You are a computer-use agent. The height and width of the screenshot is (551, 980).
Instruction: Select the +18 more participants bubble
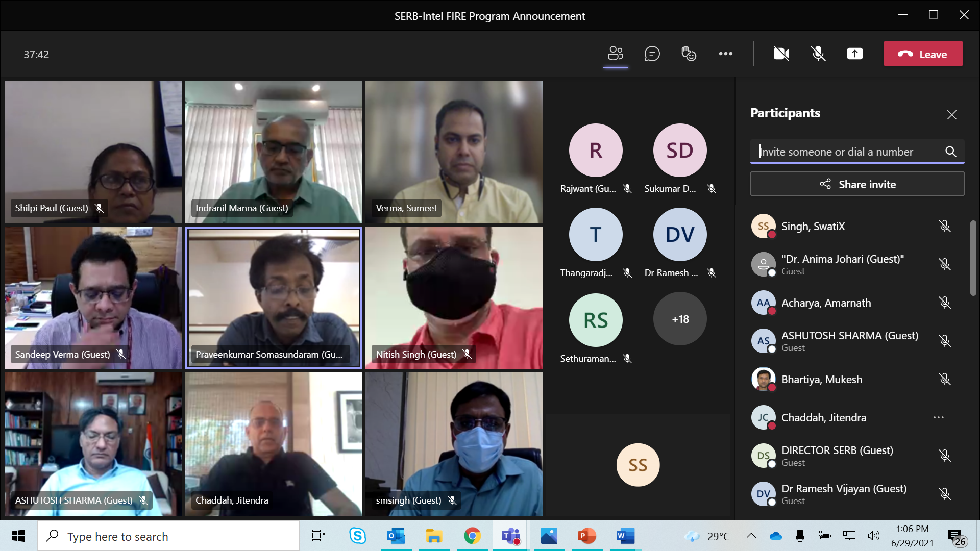[680, 319]
